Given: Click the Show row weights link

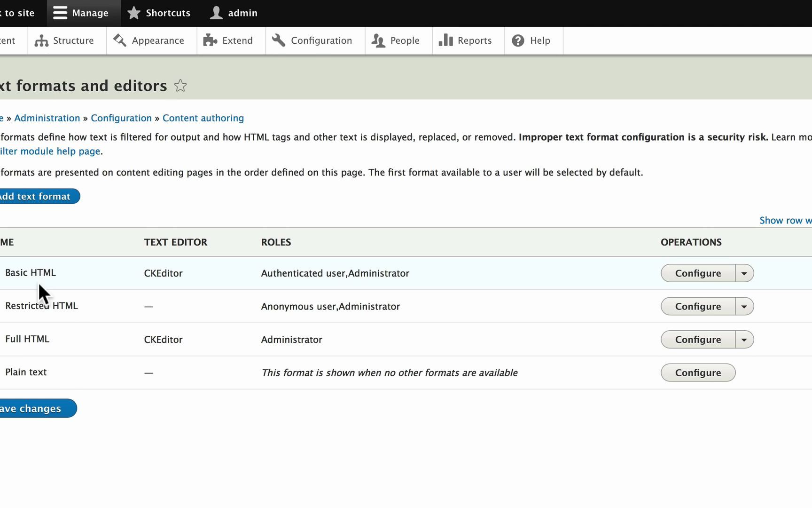Looking at the screenshot, I should (x=786, y=220).
